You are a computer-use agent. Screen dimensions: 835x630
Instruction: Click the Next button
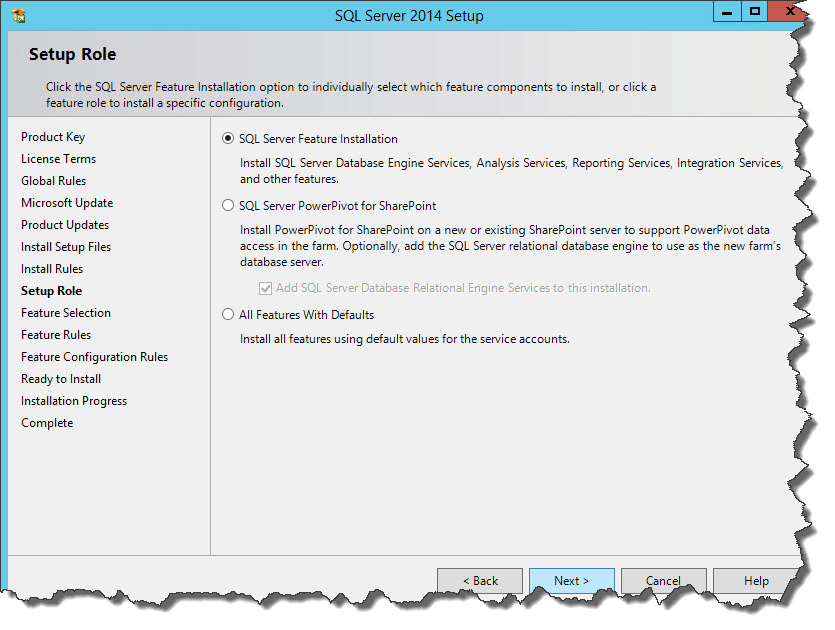[x=571, y=581]
